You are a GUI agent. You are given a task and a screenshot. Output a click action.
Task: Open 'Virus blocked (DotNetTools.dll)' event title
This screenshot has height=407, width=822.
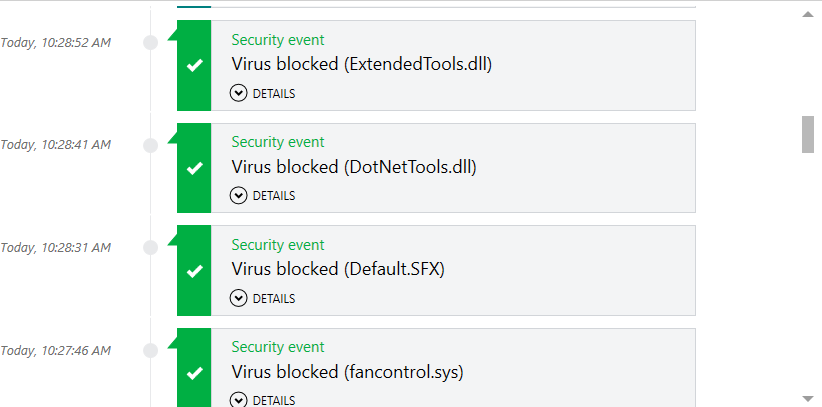pyautogui.click(x=354, y=167)
